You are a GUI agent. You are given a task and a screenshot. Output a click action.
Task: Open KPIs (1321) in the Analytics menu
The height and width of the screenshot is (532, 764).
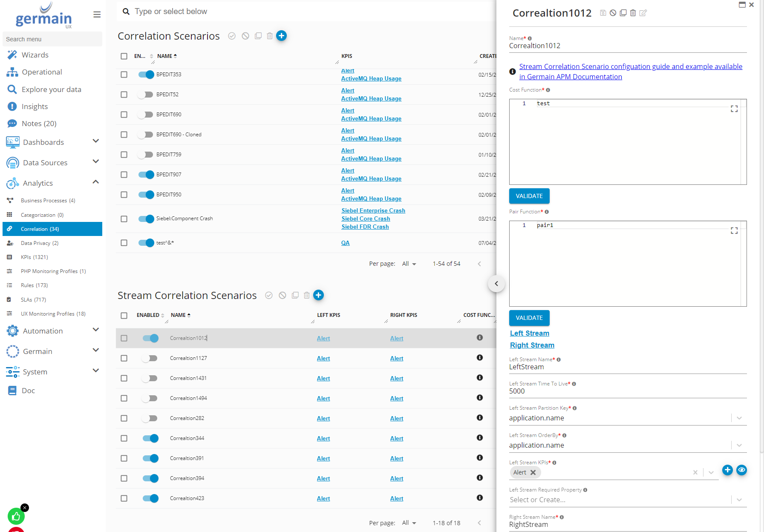point(35,257)
